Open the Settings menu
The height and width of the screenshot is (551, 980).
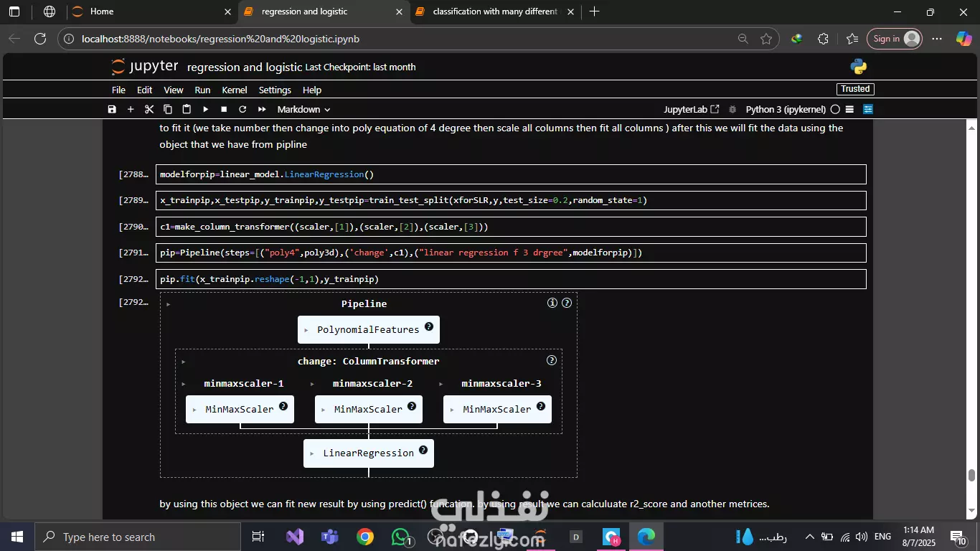pos(275,90)
